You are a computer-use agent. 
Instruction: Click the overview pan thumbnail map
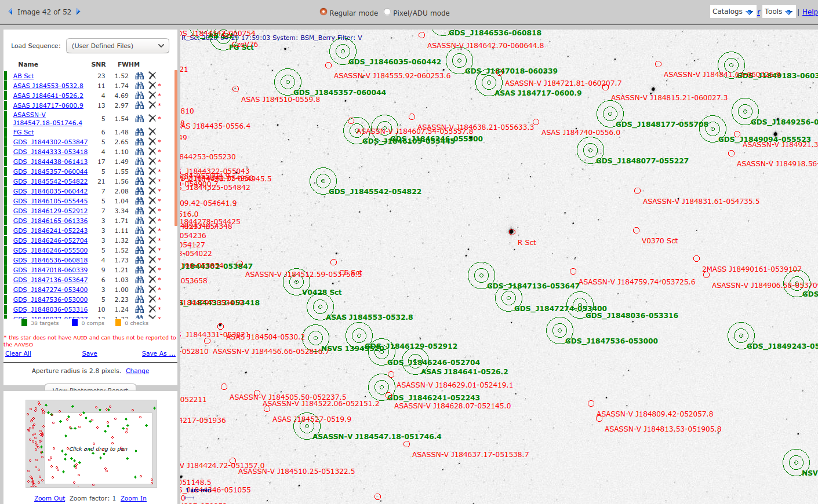point(92,443)
